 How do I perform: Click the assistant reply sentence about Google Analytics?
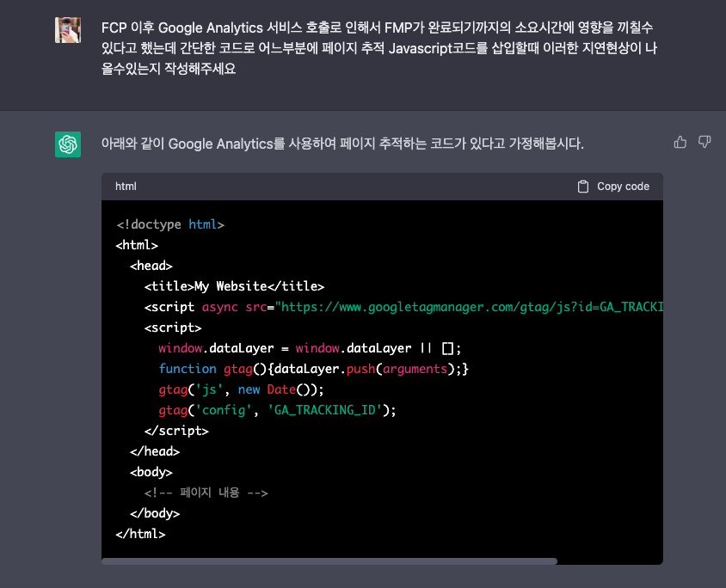click(342, 144)
